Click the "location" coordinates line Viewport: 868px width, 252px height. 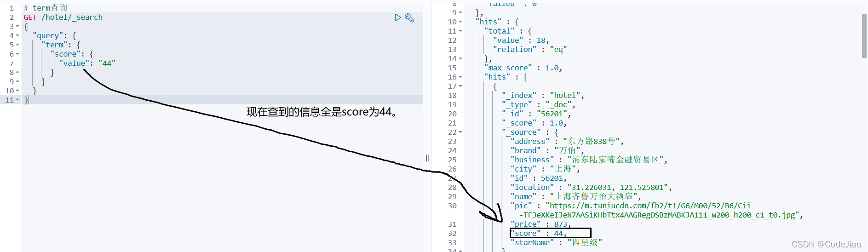pyautogui.click(x=591, y=187)
